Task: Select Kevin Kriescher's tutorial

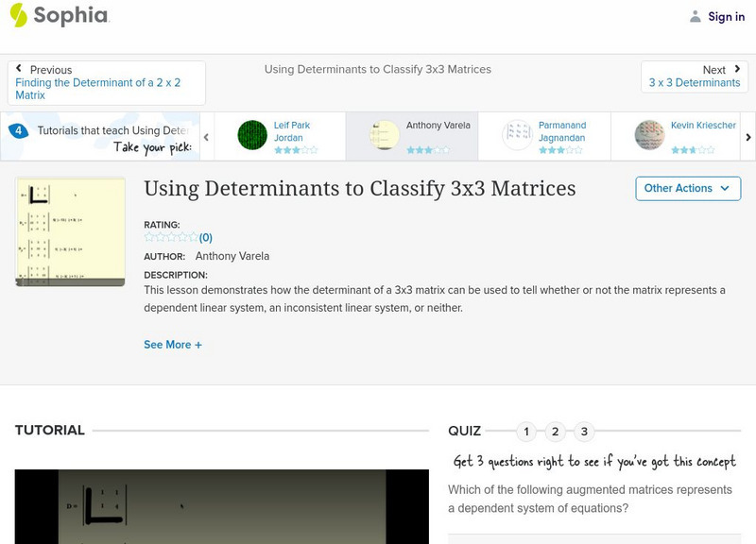Action: click(x=676, y=136)
